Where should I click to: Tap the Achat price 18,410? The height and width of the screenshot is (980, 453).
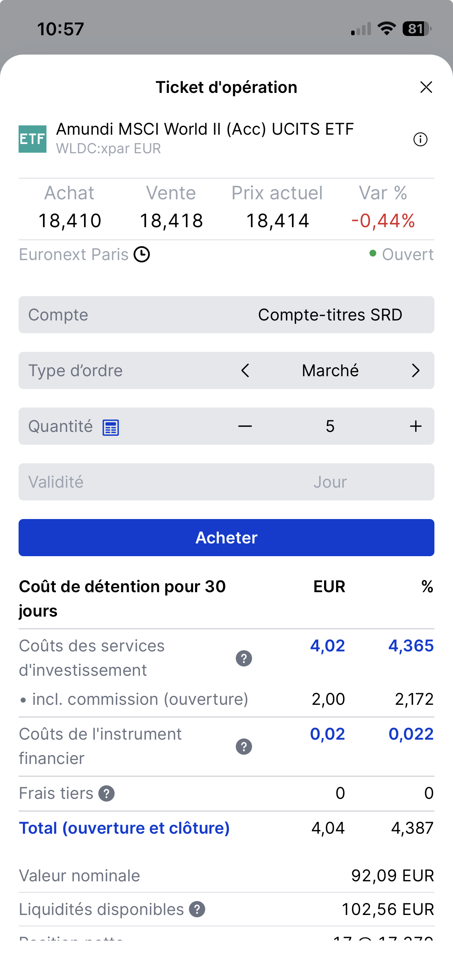tap(70, 221)
